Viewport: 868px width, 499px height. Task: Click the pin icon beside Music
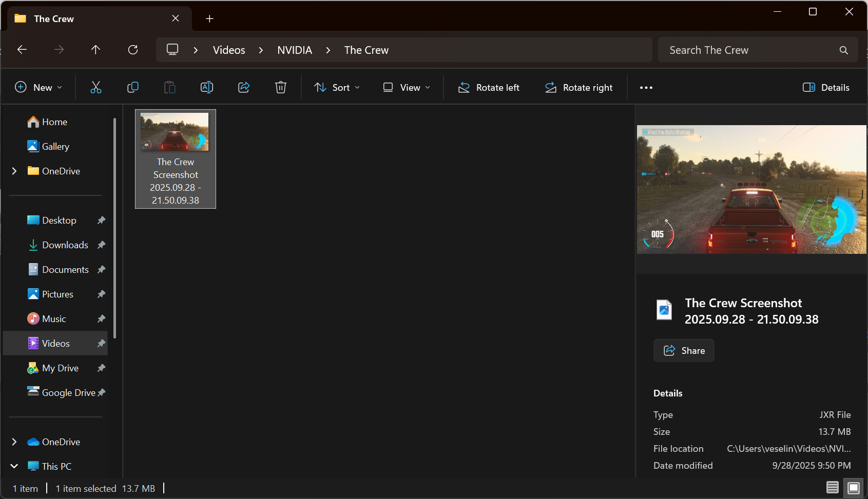click(x=101, y=319)
